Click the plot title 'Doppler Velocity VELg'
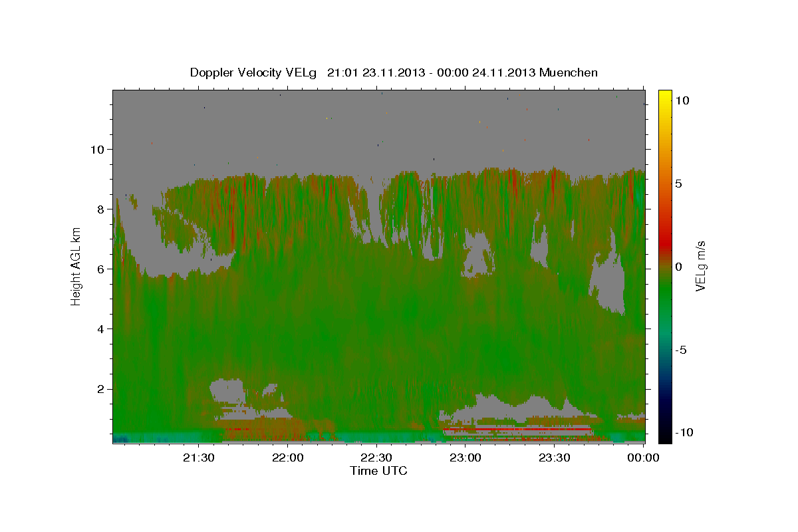Screen dimensions: 798x532 click(x=252, y=72)
